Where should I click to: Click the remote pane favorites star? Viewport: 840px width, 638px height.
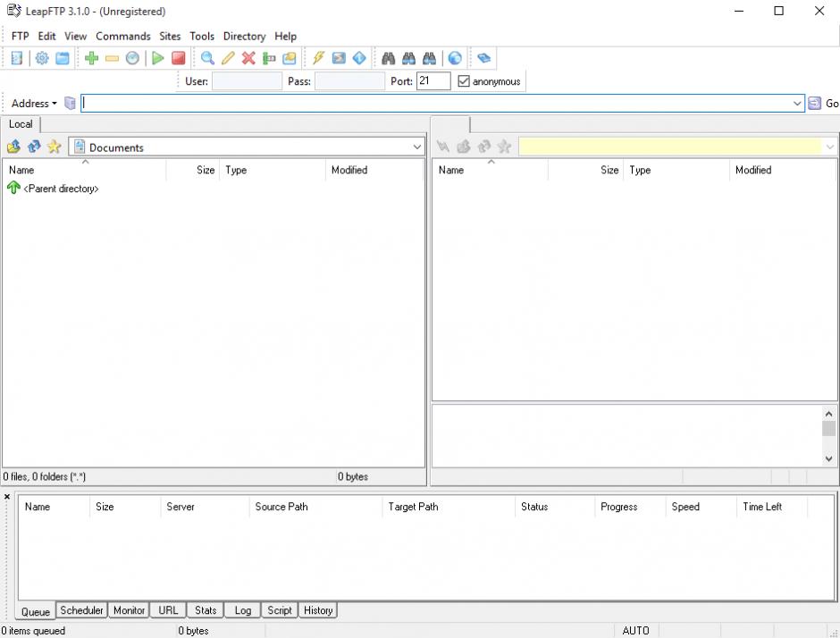click(504, 147)
